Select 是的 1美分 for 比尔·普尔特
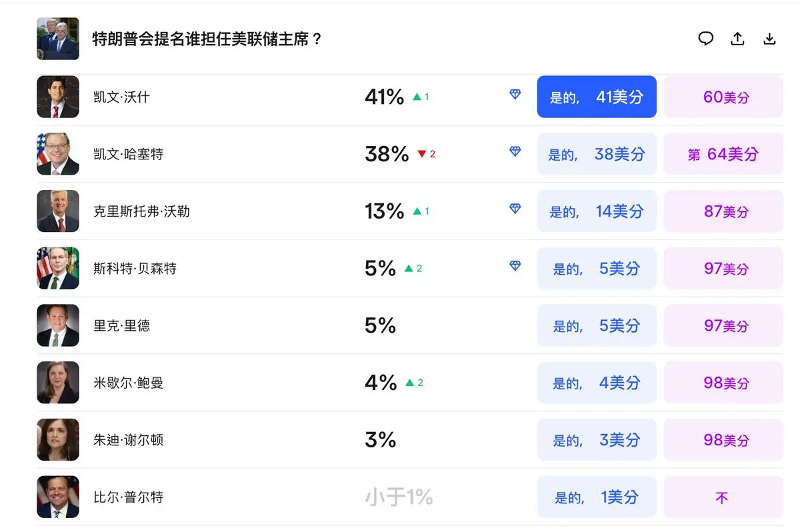The height and width of the screenshot is (532, 800). click(597, 497)
